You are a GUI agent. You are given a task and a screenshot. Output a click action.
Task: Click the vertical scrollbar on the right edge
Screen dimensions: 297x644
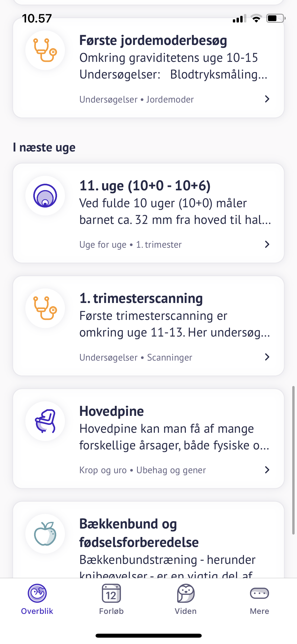293,460
